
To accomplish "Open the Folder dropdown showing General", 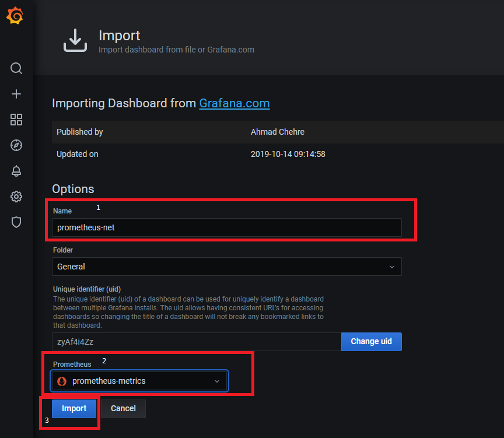I will click(x=226, y=267).
